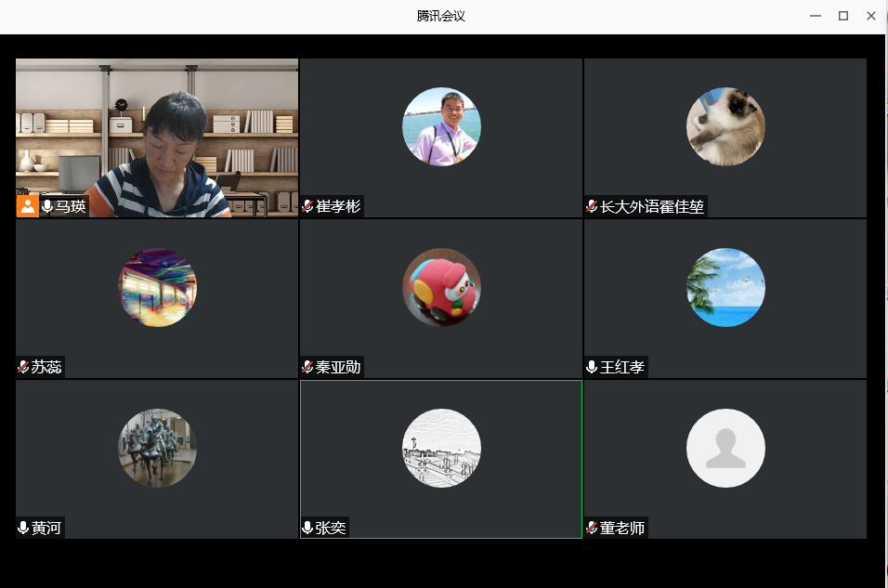Click the red toy bird avatar
The height and width of the screenshot is (588, 888).
(x=441, y=287)
